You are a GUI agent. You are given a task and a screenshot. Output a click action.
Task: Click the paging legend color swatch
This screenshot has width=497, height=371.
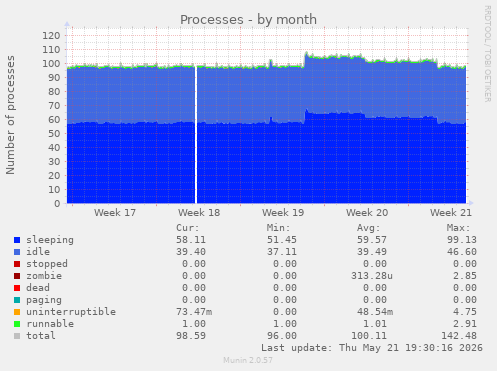(x=17, y=300)
